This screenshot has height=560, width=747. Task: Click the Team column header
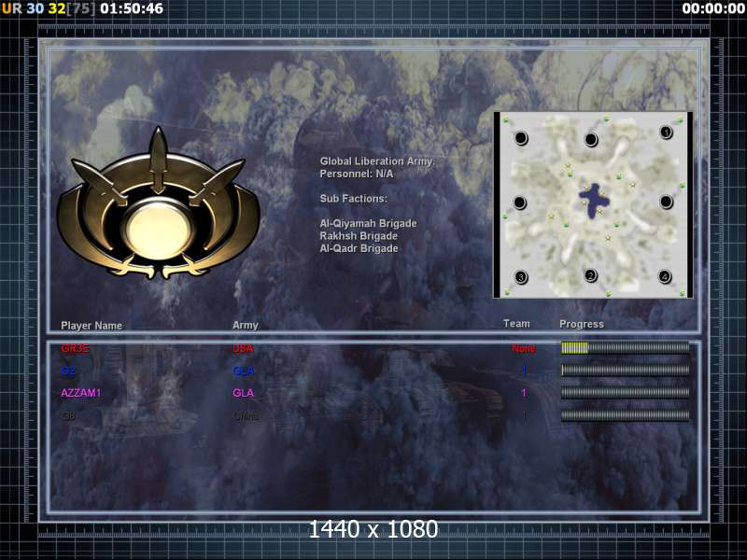click(x=516, y=324)
